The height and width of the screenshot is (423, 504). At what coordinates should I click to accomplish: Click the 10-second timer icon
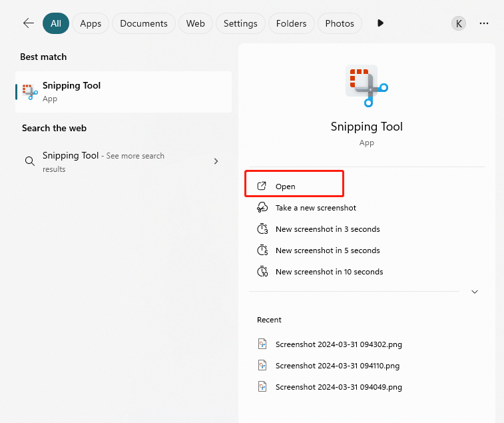pos(262,272)
